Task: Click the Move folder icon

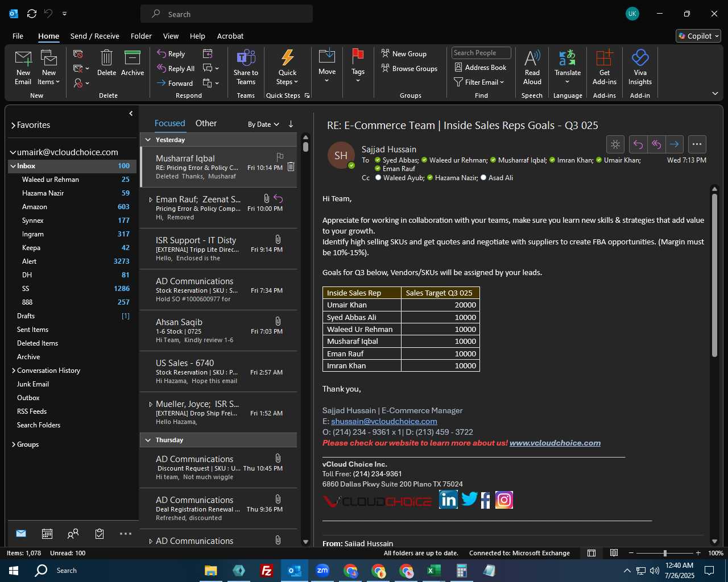Action: (x=327, y=56)
